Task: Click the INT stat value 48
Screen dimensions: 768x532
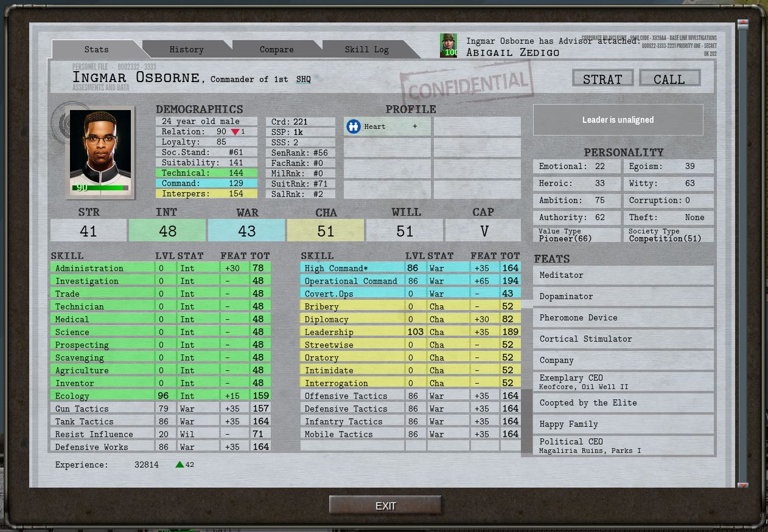Action: coord(167,231)
